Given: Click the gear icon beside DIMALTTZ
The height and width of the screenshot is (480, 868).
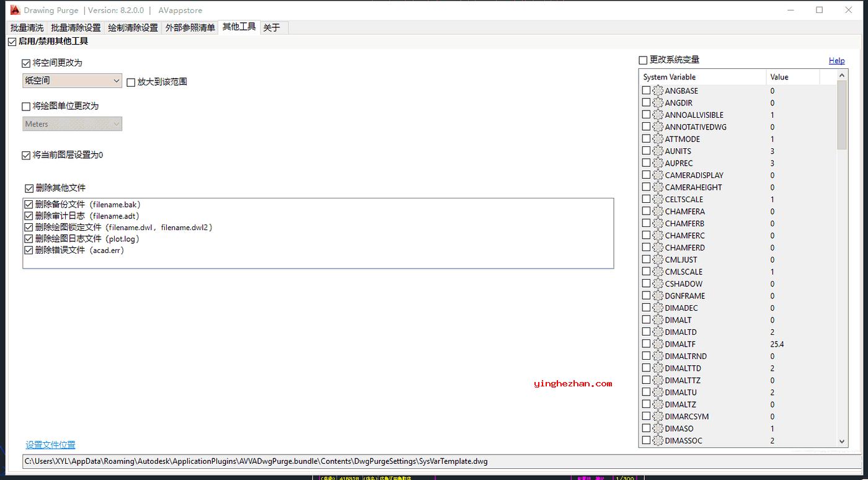Looking at the screenshot, I should click(658, 381).
